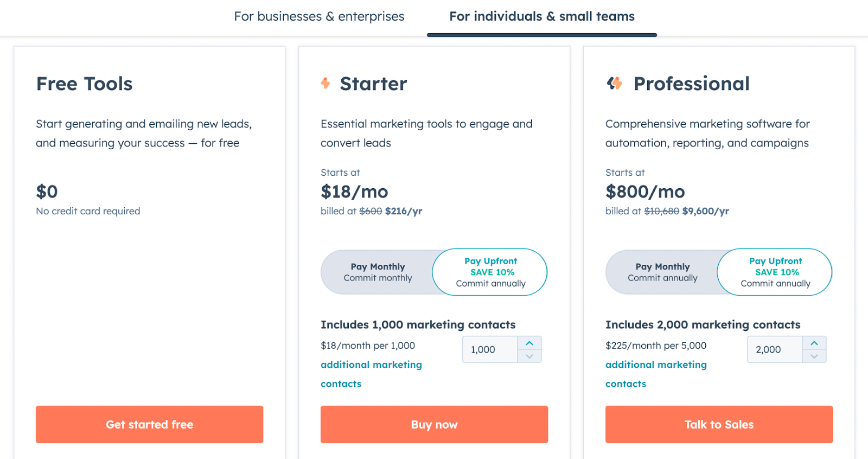Increase Professional marketing contacts with up arrow
Screen dimensions: 868x459
click(814, 343)
